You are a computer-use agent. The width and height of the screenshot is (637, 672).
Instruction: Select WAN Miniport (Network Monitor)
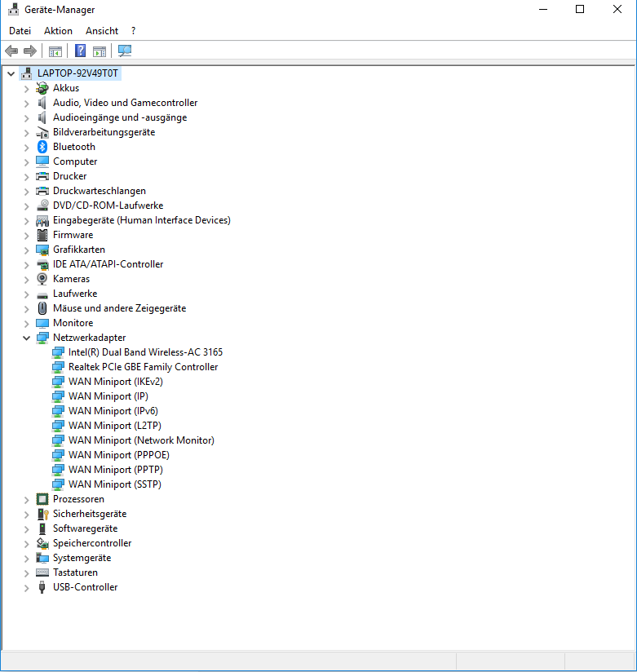pos(141,440)
